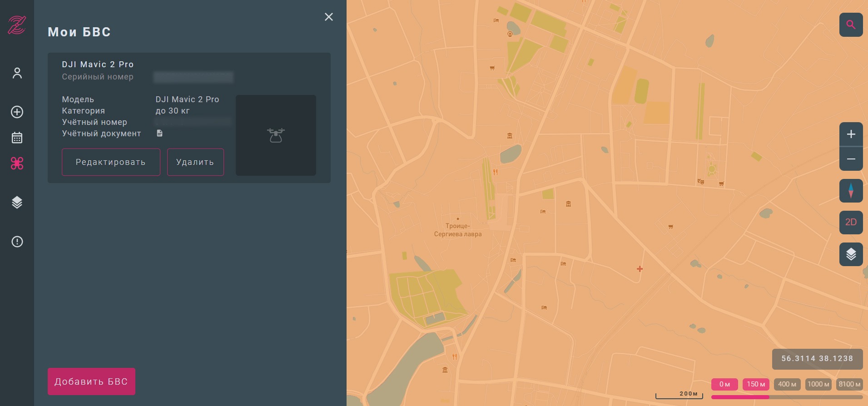Select the 0 м altitude level
868x406 pixels.
724,384
